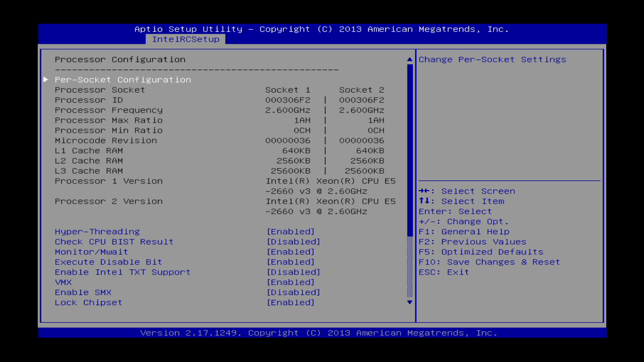This screenshot has height=362, width=644.
Task: Click the hatched scrollbar track area
Action: click(x=410, y=266)
